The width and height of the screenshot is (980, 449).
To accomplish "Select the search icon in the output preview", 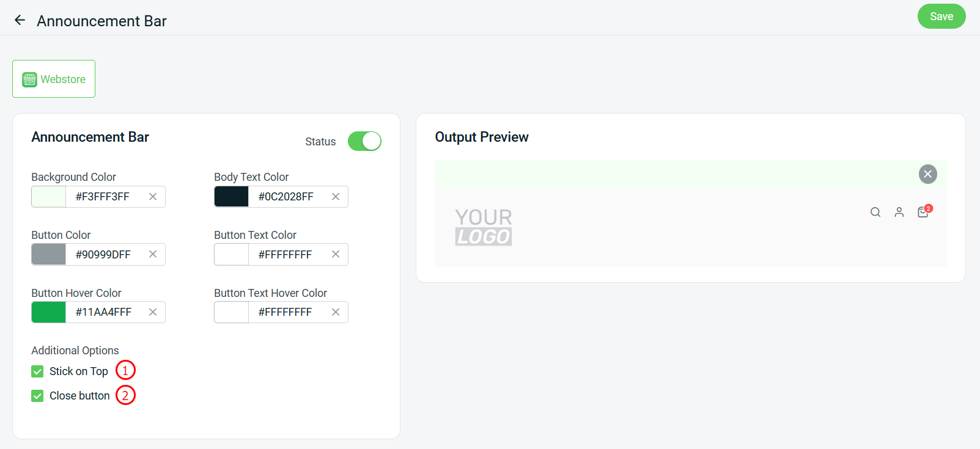I will (x=875, y=212).
